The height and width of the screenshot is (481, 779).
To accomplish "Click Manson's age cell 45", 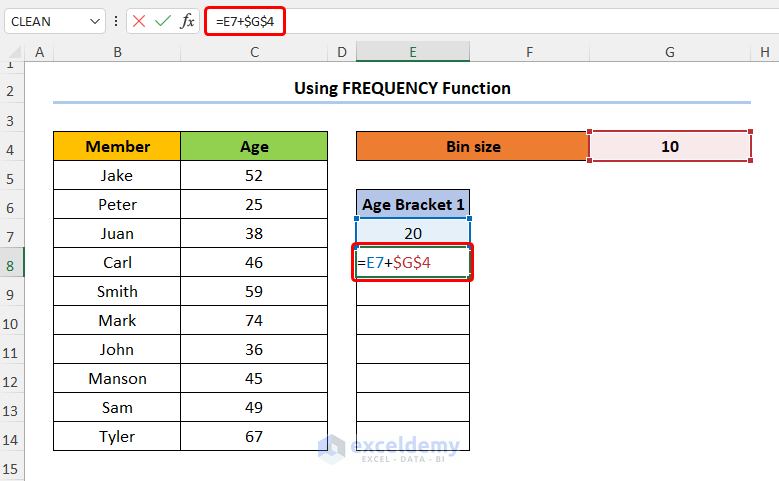I will 254,379.
